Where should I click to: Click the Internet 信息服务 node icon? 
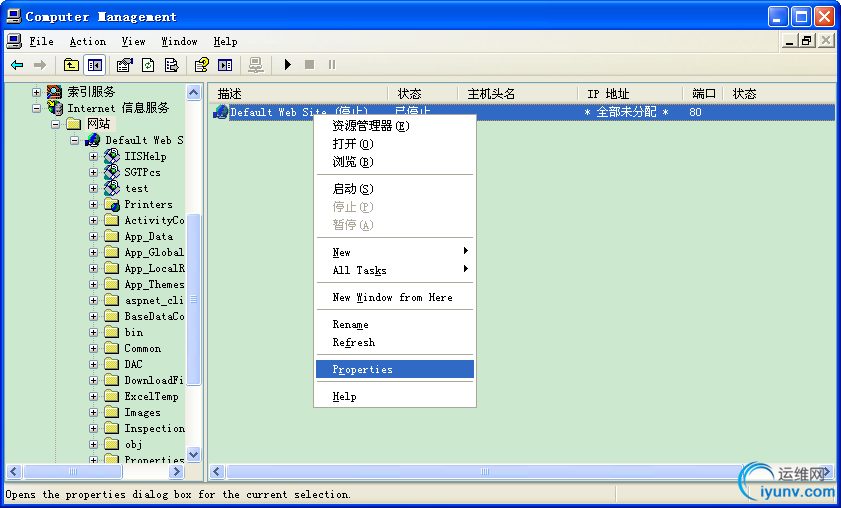55,108
